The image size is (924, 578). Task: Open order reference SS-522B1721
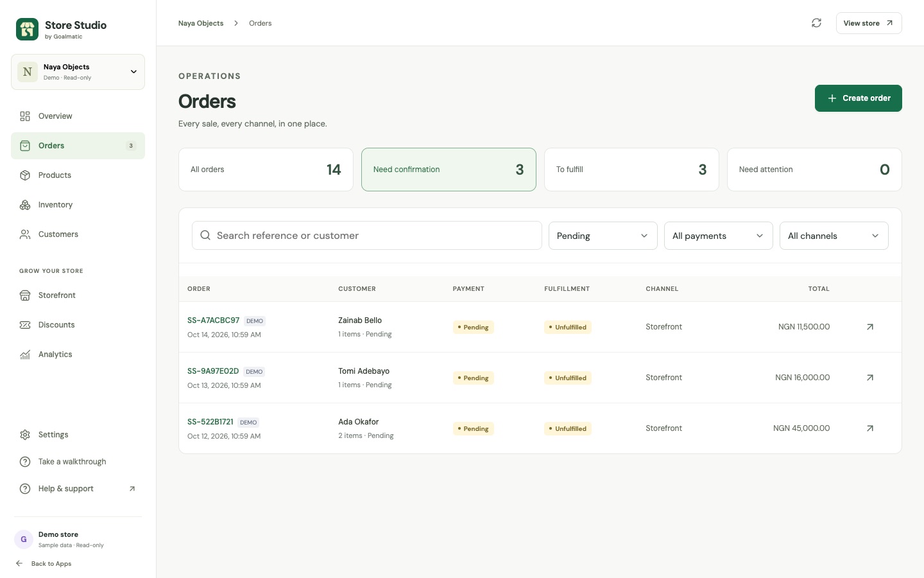tap(210, 422)
